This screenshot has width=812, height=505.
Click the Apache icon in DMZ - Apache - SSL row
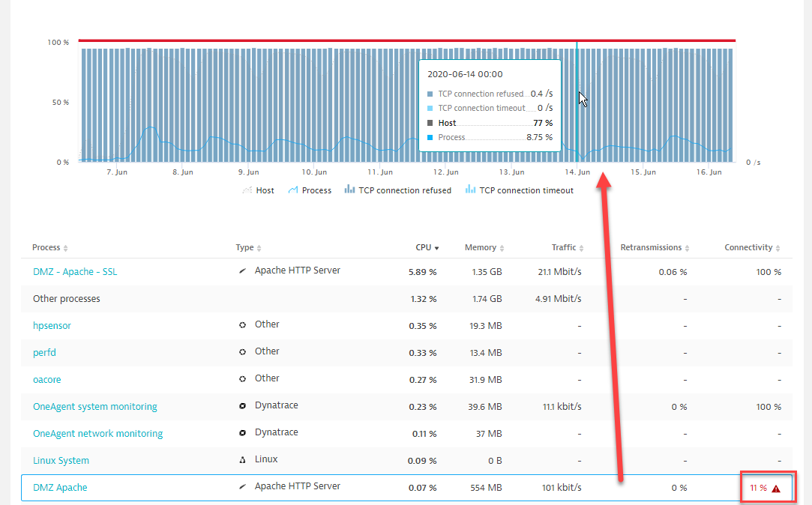242,271
